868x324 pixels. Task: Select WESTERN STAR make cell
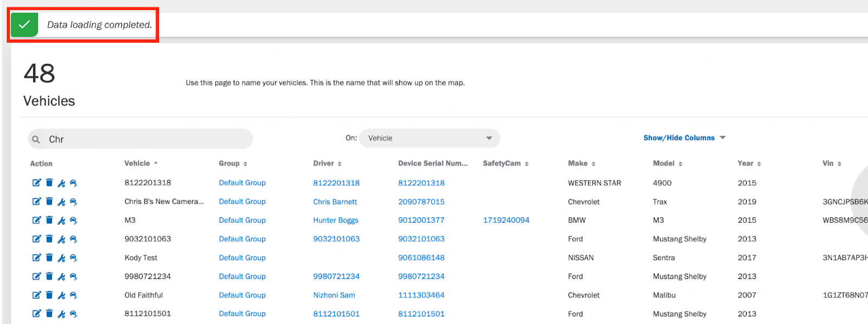point(594,183)
